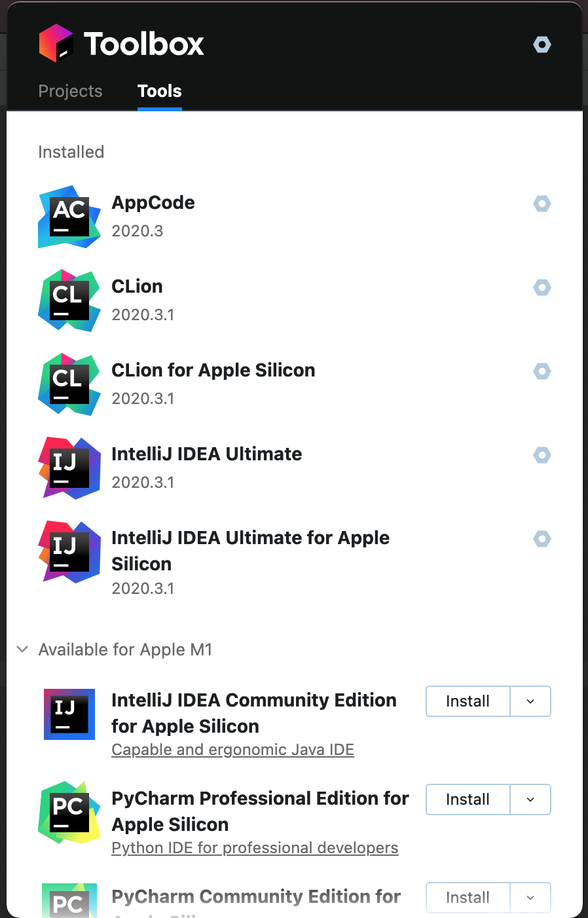Viewport: 588px width, 918px height.
Task: Open Toolbox settings hexagon icon in header
Action: [x=542, y=45]
